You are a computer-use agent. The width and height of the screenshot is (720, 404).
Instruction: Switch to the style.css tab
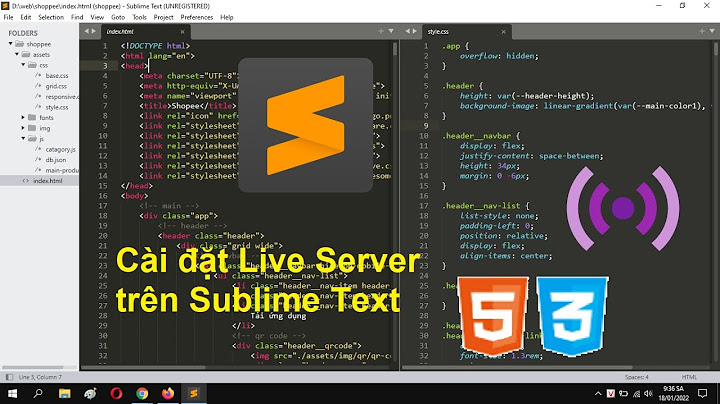tap(438, 31)
